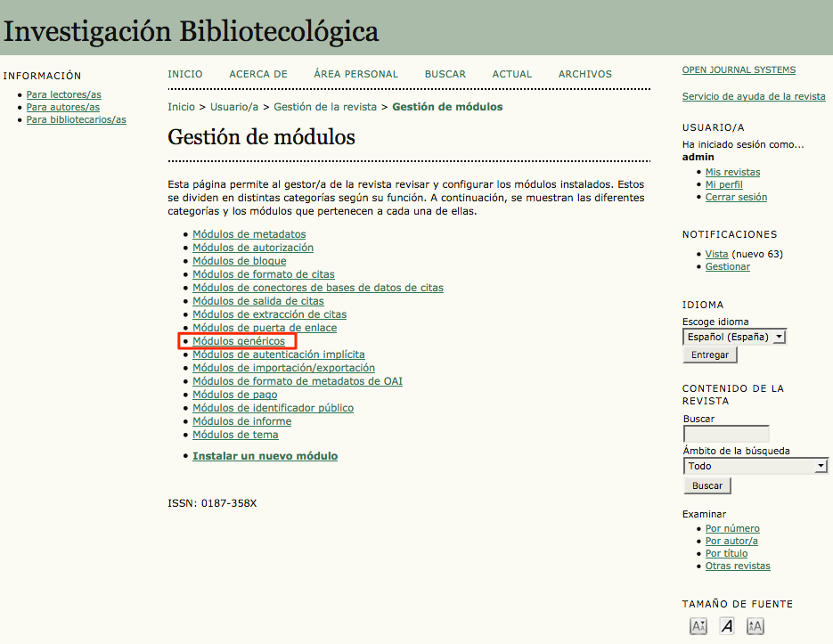Image resolution: width=833 pixels, height=644 pixels.
Task: Focus the Buscar search text field
Action: [x=725, y=434]
